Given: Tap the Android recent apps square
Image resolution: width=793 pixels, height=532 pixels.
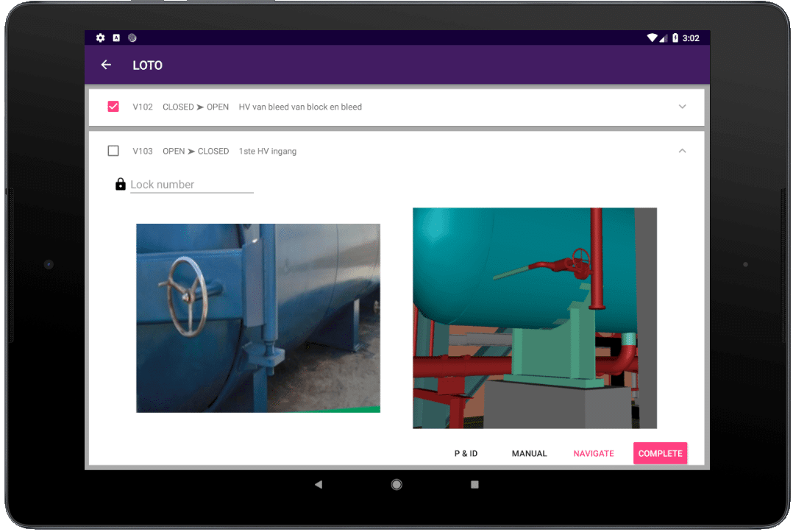Looking at the screenshot, I should point(474,484).
